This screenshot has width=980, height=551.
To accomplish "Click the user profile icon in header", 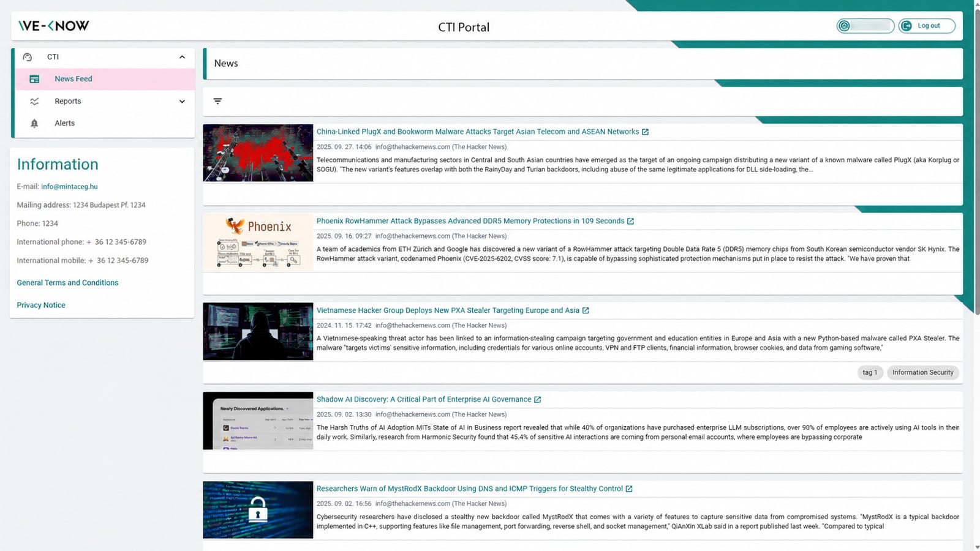I will [845, 26].
